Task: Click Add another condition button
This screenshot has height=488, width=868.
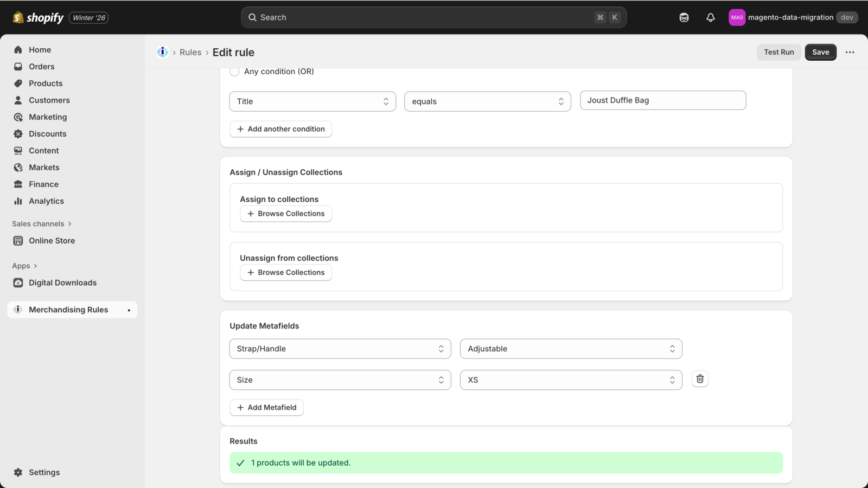Action: (x=280, y=129)
